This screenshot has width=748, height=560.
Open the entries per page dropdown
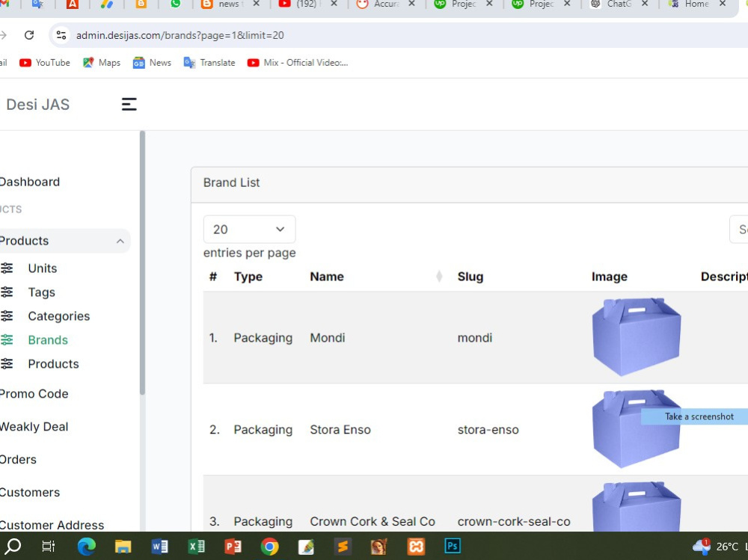coord(249,229)
